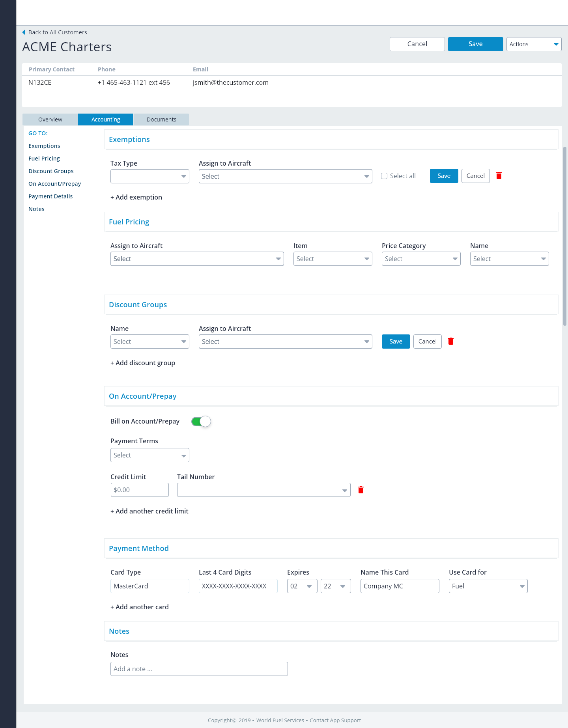This screenshot has height=728, width=568.
Task: Toggle Bill on Account/Prepay switch
Action: coord(201,422)
